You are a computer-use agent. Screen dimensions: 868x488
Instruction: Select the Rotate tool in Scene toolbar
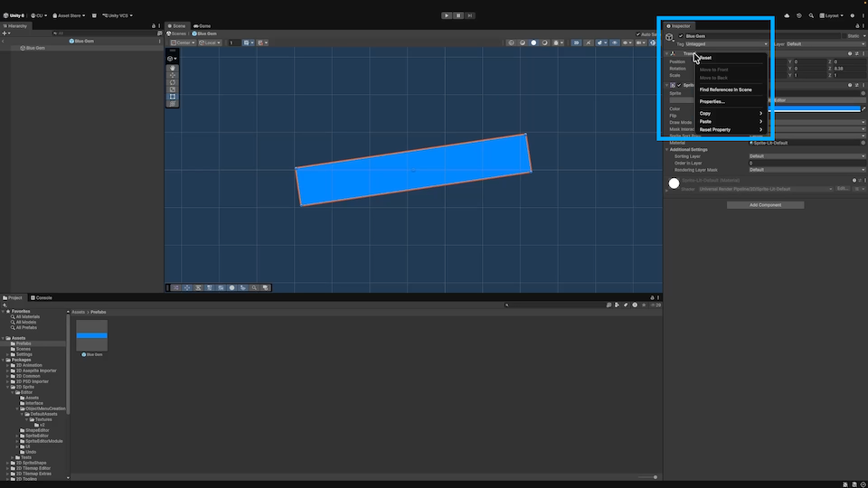[x=172, y=82]
